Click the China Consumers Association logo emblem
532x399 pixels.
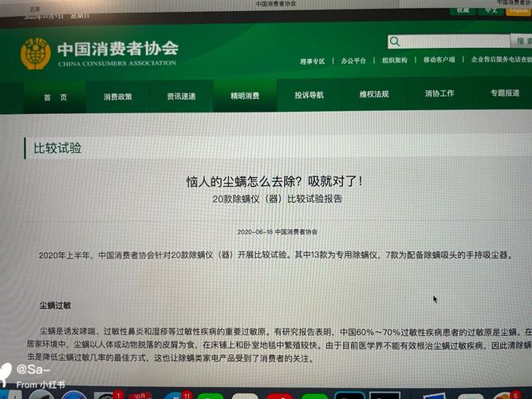[36, 53]
